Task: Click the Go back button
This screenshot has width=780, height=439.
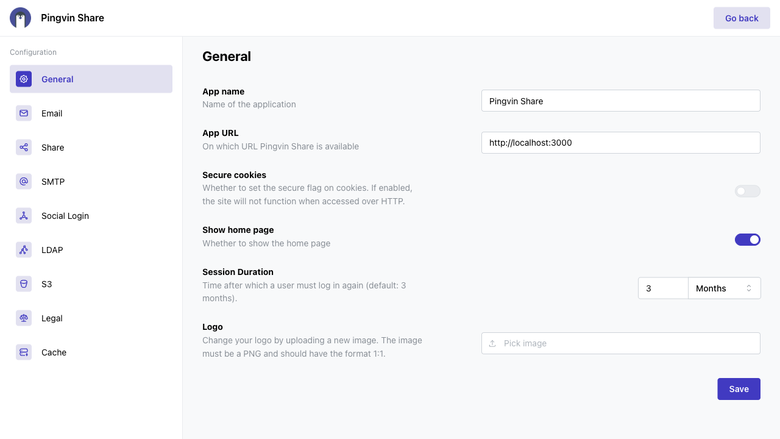Action: tap(741, 18)
